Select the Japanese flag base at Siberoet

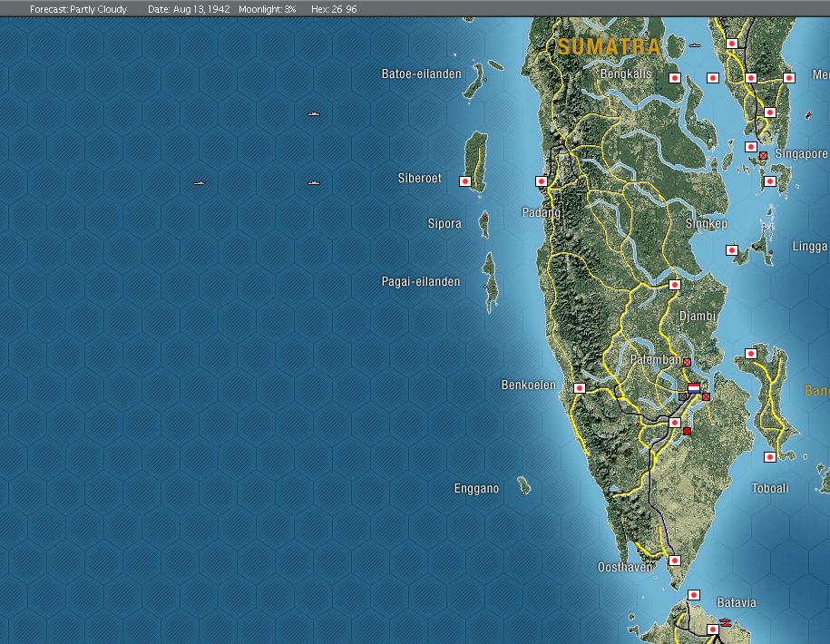point(465,181)
